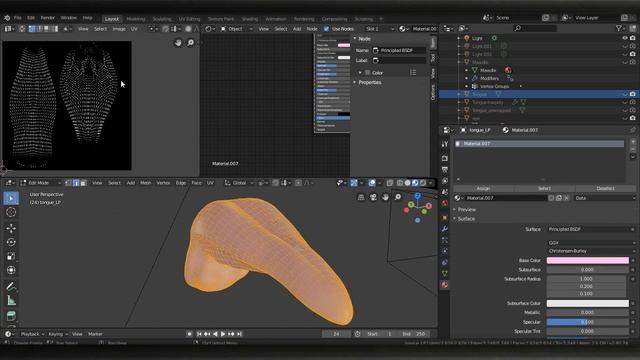This screenshot has width=640, height=360.
Task: Click the UV editor zoom magnifier icon
Action: [x=191, y=42]
